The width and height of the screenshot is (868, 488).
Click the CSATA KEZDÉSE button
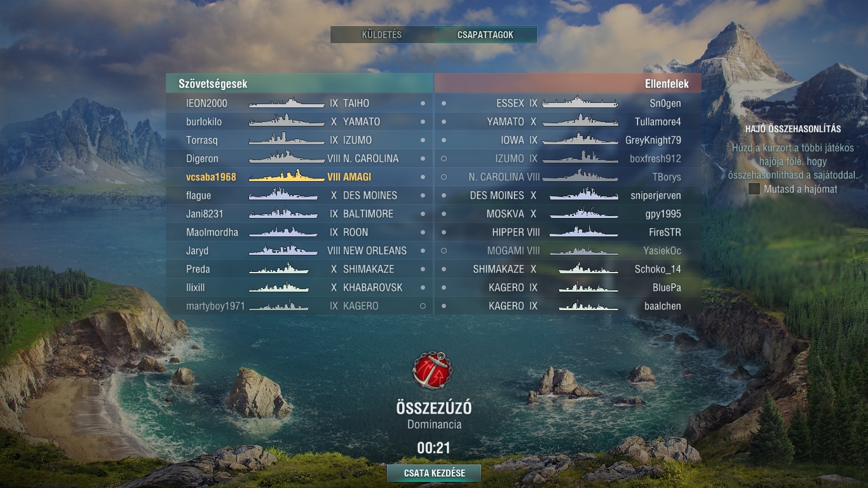(434, 473)
